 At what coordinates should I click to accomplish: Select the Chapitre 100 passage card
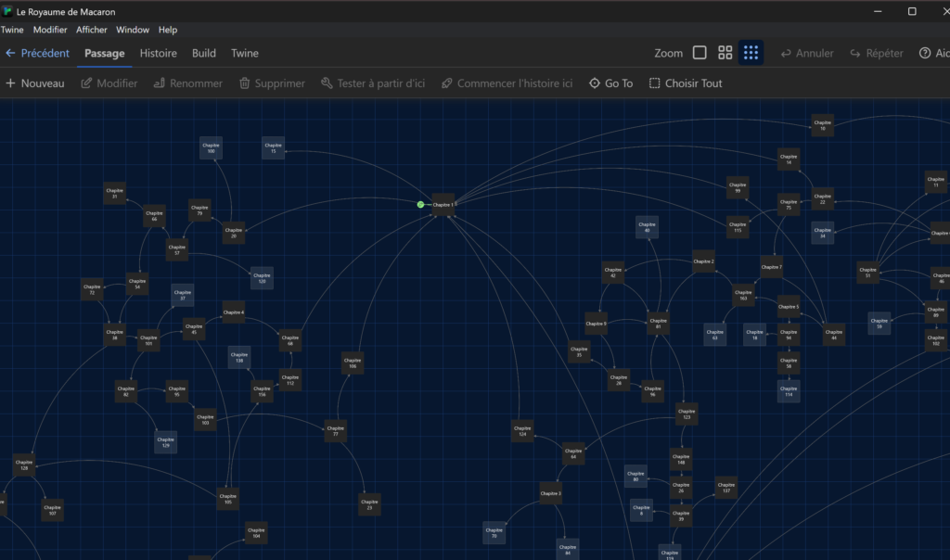click(x=212, y=147)
